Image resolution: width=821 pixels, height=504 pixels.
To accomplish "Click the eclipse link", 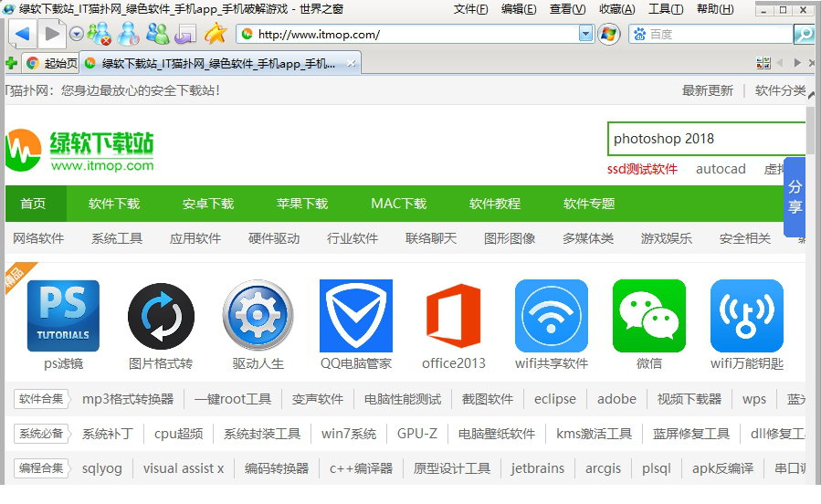I will coord(555,399).
